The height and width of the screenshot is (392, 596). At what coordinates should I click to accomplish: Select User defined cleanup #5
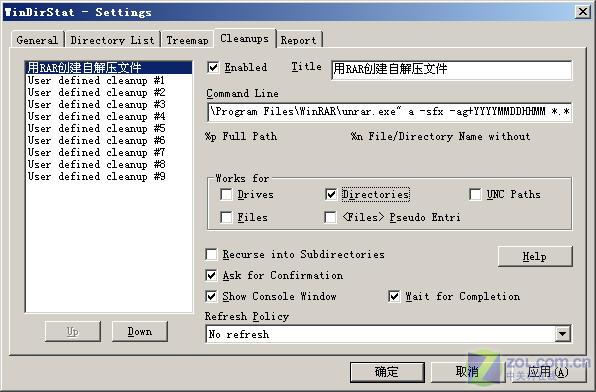click(108, 129)
